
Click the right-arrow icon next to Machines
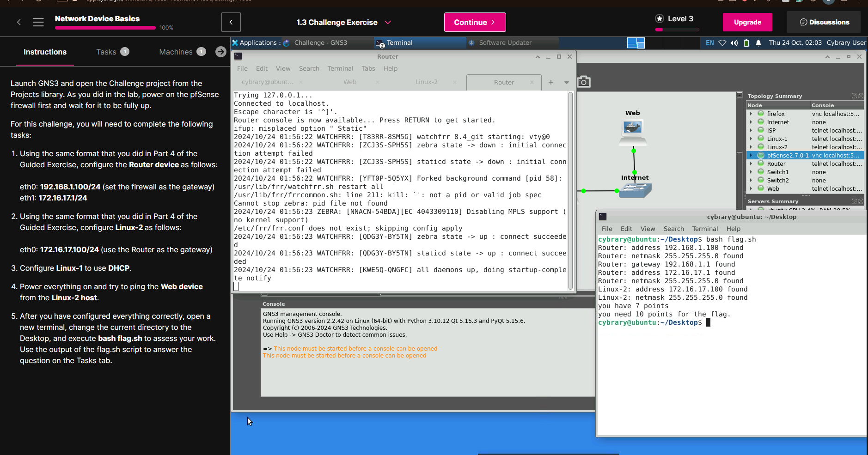(220, 52)
